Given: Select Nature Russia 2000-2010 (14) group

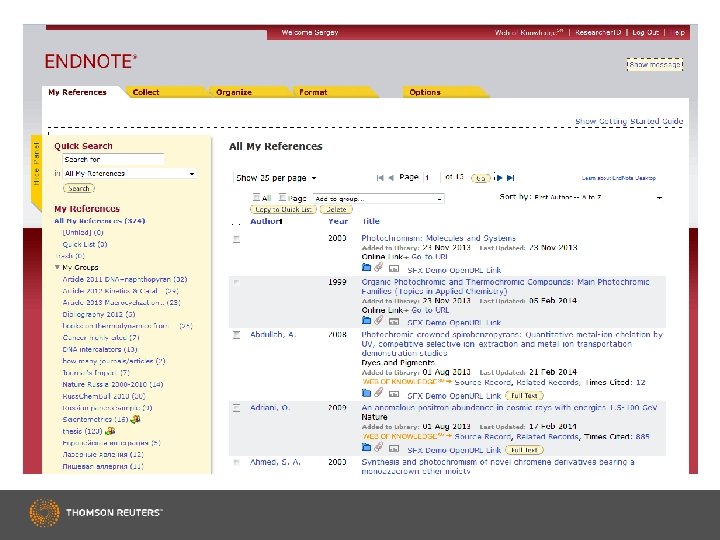Looking at the screenshot, I should (x=112, y=384).
